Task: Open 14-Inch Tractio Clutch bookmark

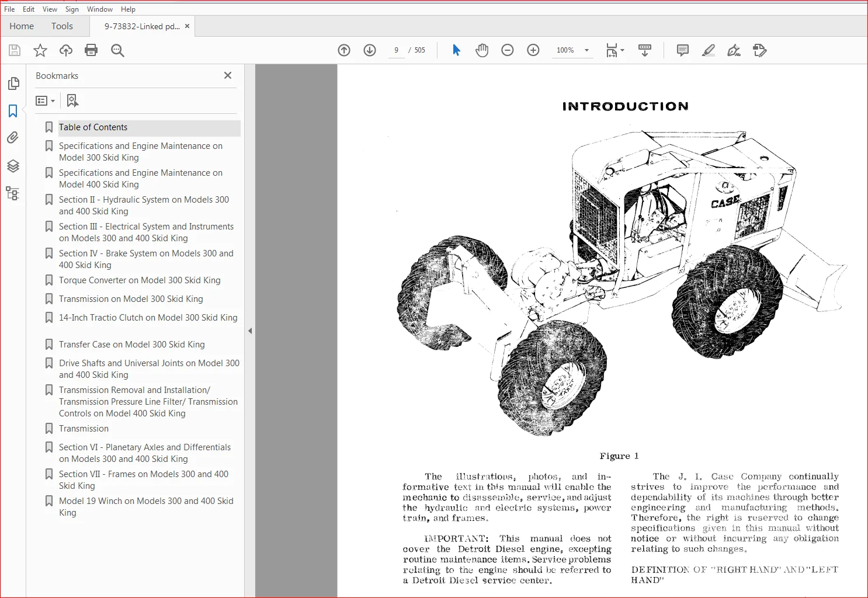Action: (148, 318)
